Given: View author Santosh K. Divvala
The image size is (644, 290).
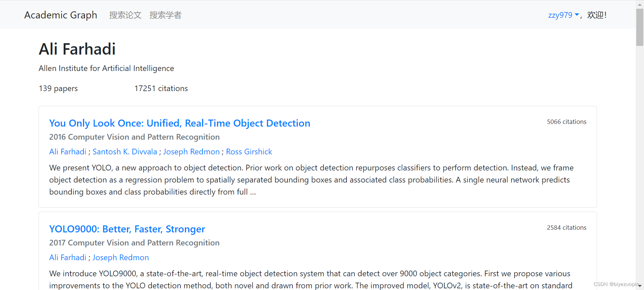Looking at the screenshot, I should tap(125, 152).
